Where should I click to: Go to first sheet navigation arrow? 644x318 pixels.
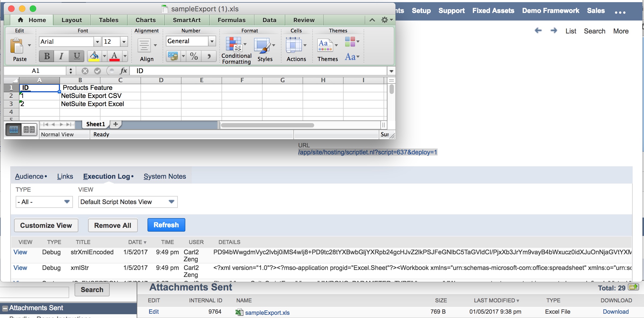[x=45, y=124]
